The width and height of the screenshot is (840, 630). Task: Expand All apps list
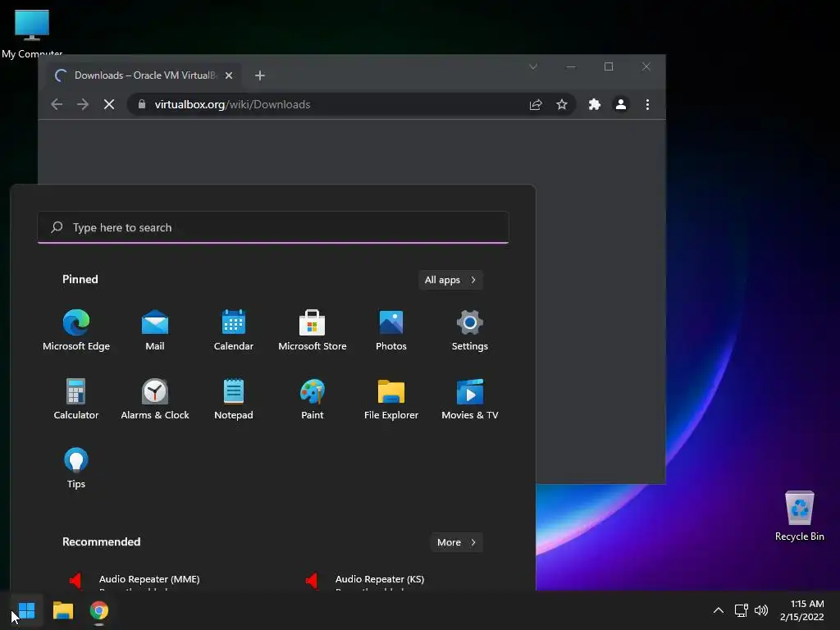[x=450, y=280]
